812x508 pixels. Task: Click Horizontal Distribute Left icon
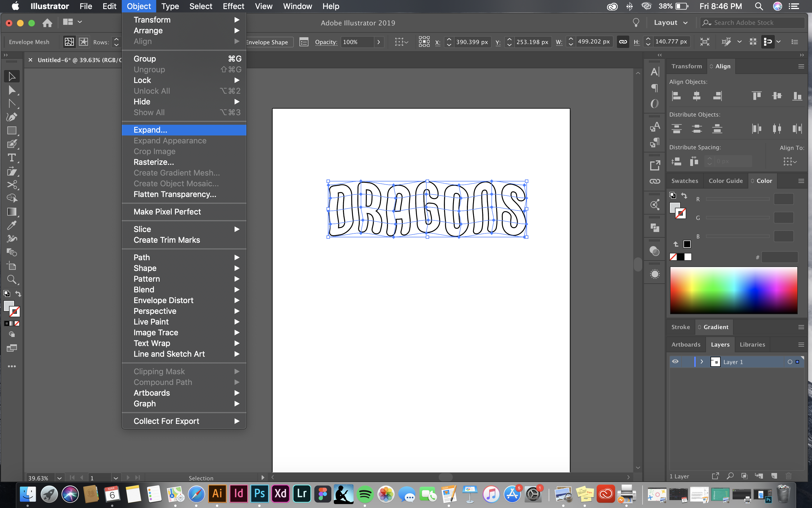[757, 129]
